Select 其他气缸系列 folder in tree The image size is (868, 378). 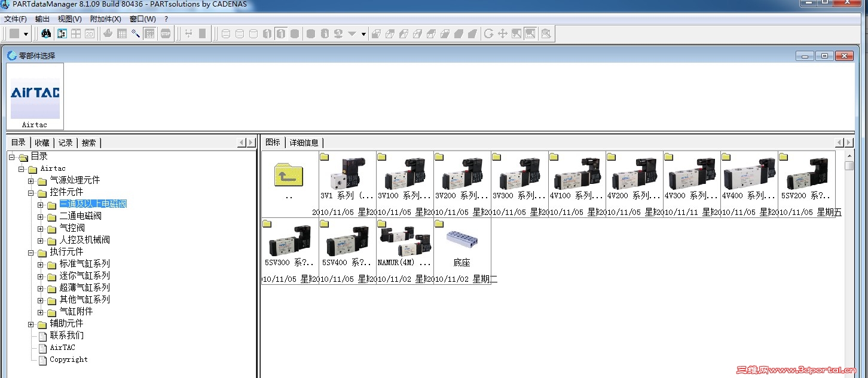[x=84, y=300]
